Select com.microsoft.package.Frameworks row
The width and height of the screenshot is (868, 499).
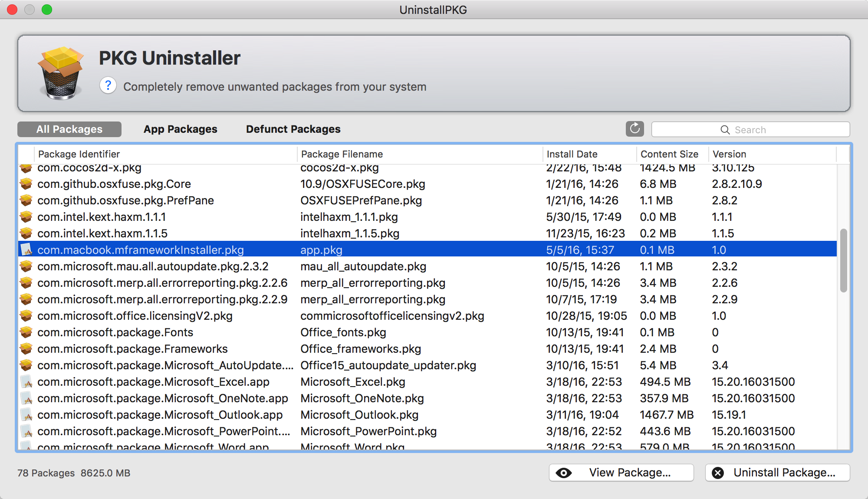click(x=132, y=349)
